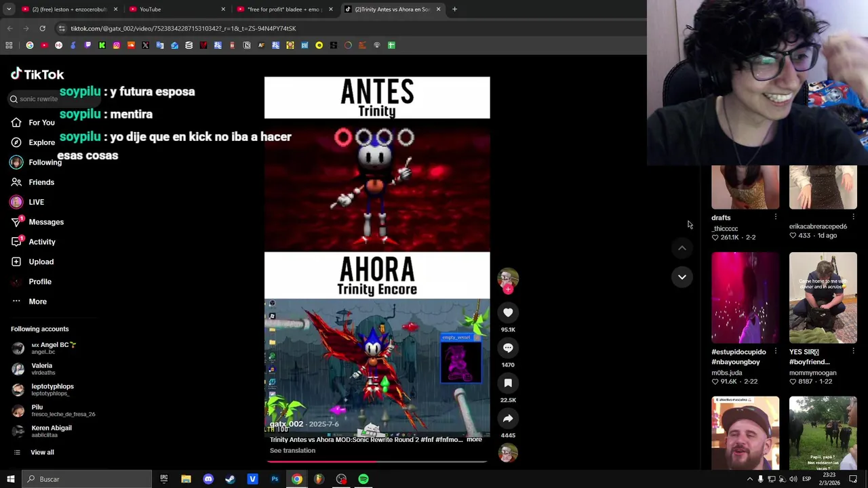Open the comments bubble showing 1470
The height and width of the screenshot is (488, 868).
[508, 348]
